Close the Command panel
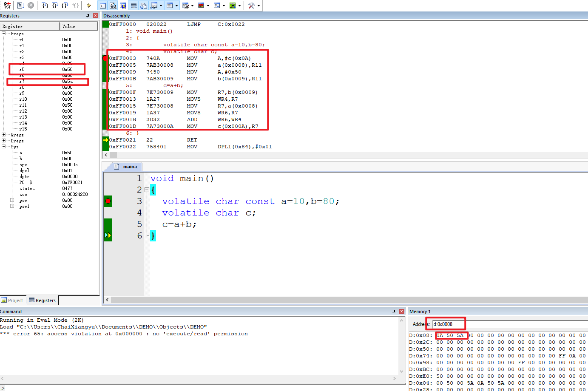The width and height of the screenshot is (588, 391). coord(401,312)
